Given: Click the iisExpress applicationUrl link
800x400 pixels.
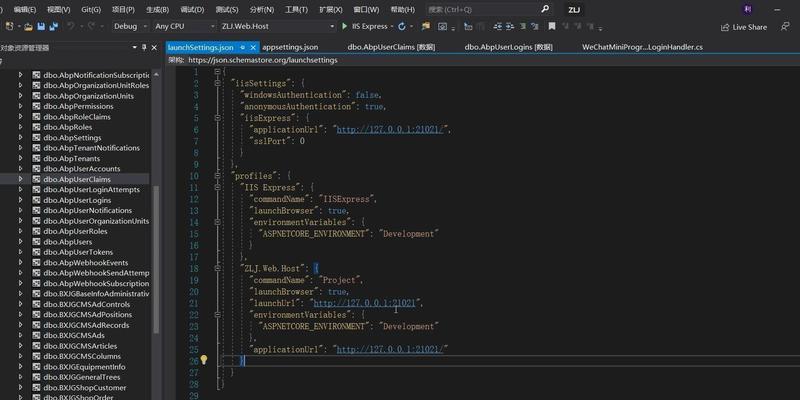Looking at the screenshot, I should 391,130.
